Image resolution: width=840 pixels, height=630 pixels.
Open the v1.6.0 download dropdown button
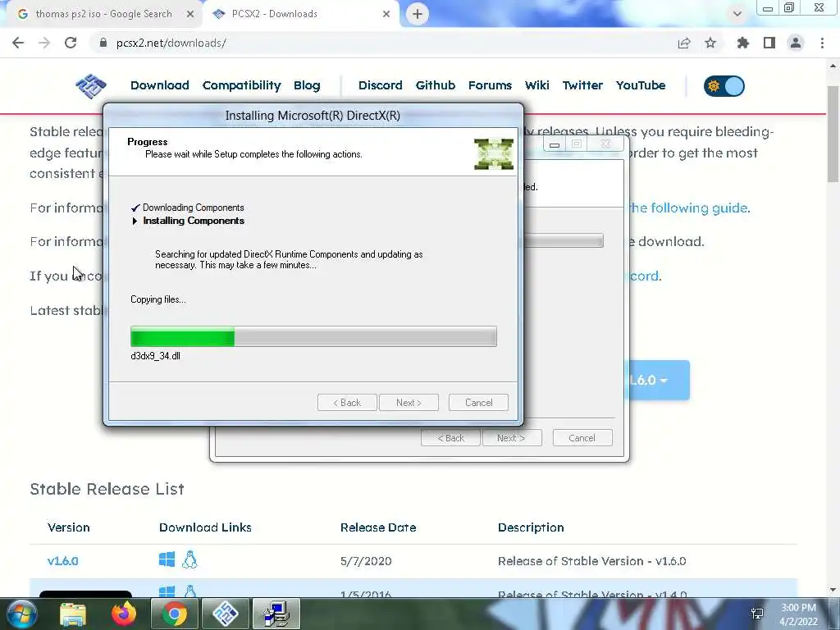click(x=657, y=380)
